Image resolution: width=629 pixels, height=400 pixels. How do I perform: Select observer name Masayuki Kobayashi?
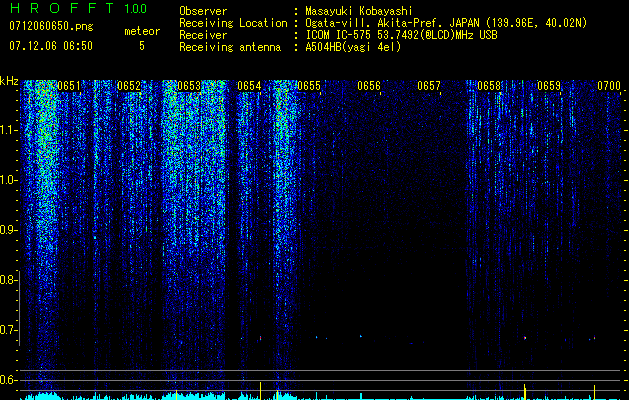pos(359,11)
